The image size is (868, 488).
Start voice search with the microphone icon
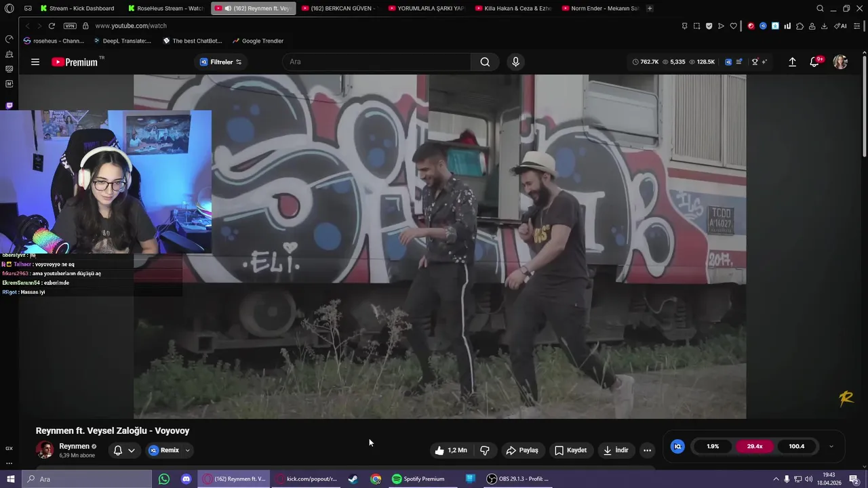pos(516,62)
